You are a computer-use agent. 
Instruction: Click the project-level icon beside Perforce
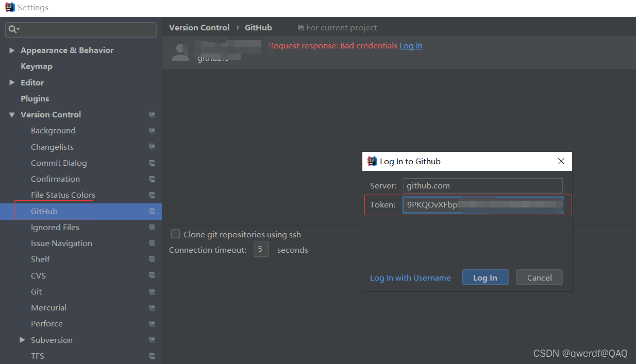(152, 324)
